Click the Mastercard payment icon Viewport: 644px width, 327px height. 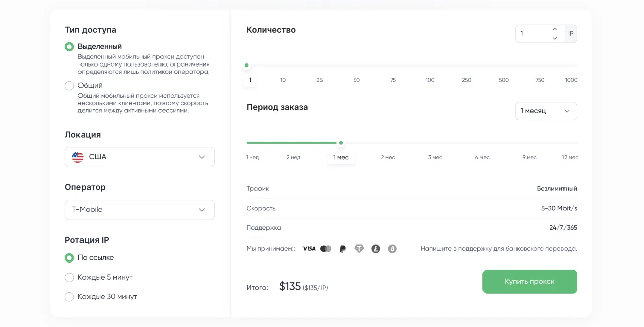[x=326, y=249]
